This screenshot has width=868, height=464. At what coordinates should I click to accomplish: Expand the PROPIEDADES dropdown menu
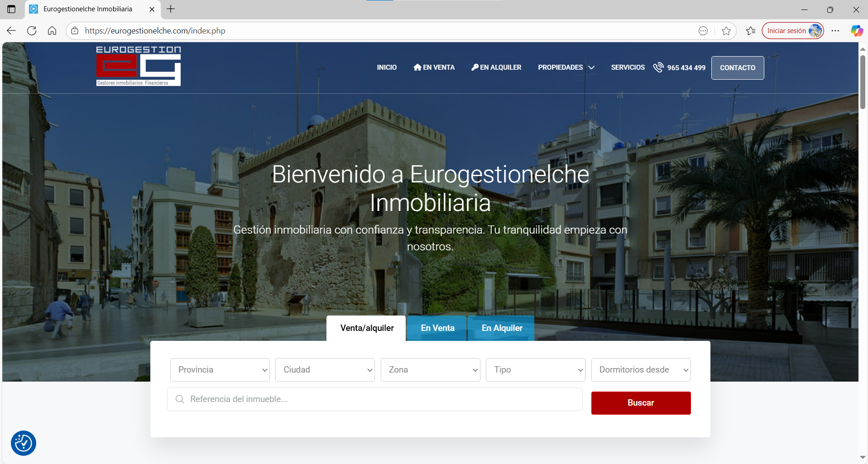coord(566,67)
